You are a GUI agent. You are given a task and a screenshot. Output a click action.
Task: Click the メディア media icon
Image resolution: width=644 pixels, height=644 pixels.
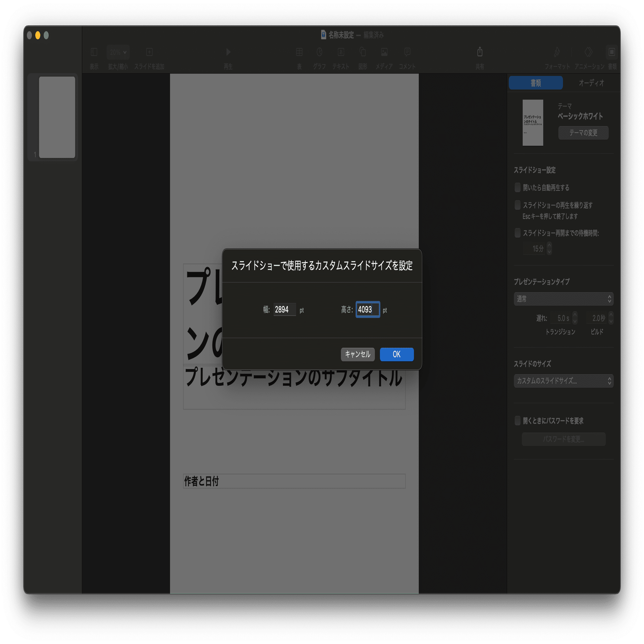pos(384,52)
